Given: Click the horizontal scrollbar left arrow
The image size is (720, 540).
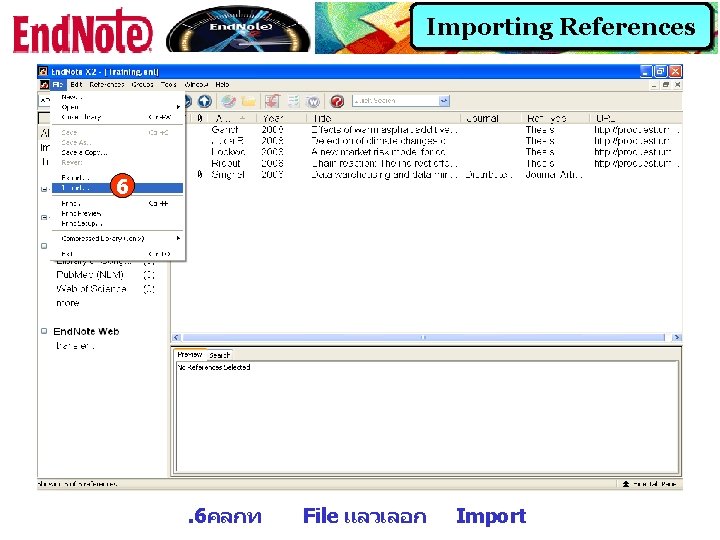Looking at the screenshot, I should click(x=177, y=337).
